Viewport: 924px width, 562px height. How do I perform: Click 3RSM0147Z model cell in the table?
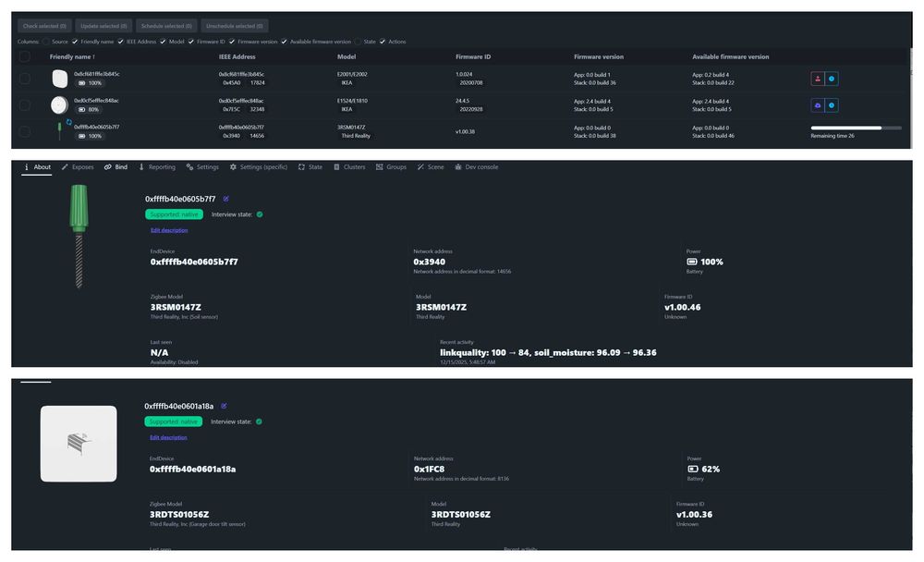point(351,128)
